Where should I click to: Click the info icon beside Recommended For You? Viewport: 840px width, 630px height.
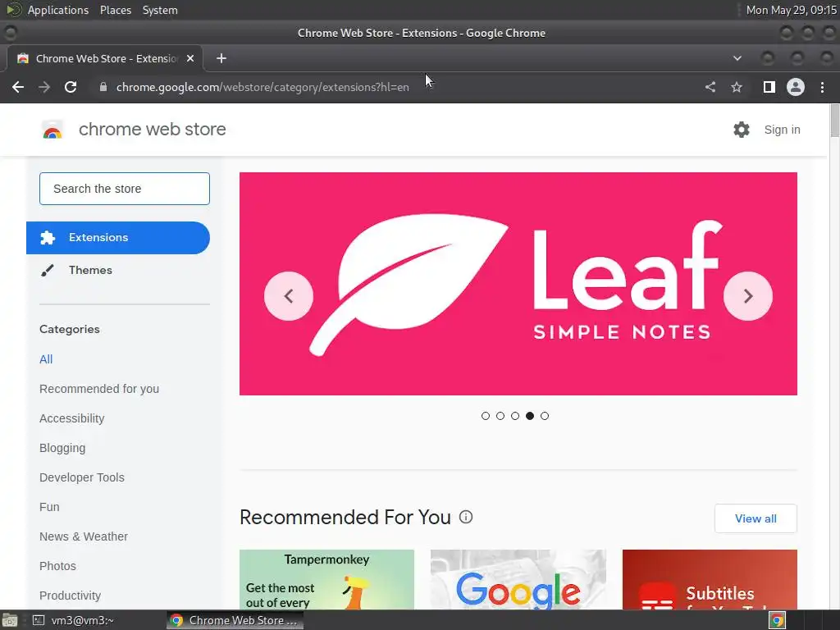point(466,517)
